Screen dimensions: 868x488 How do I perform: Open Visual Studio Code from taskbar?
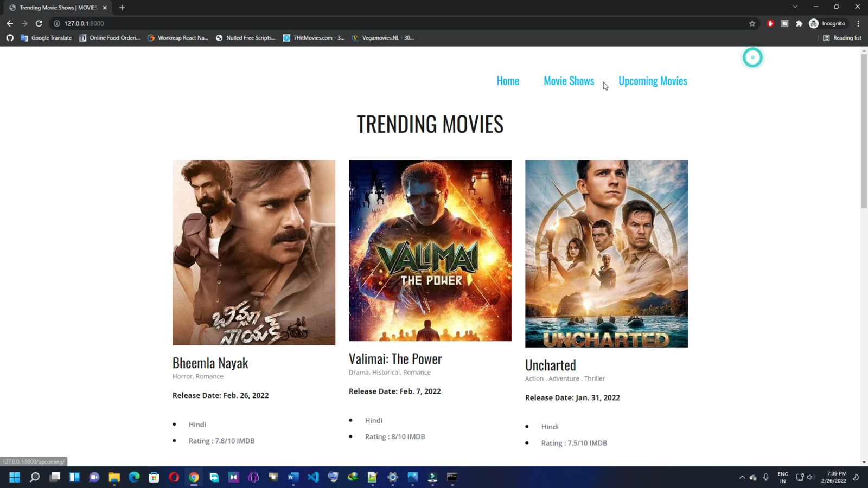click(x=313, y=477)
